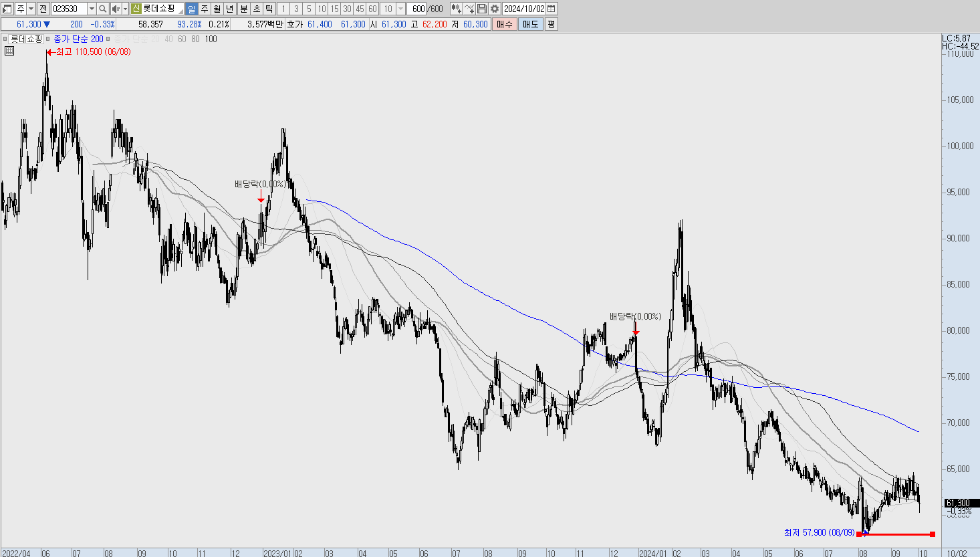This screenshot has height=557, width=980.
Task: Click the red horizontal line right handle
Action: coord(933,534)
